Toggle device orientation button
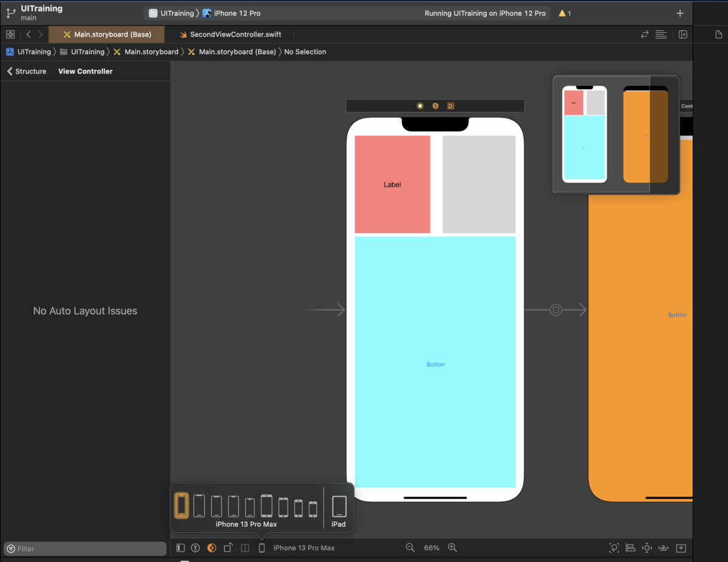Image resolution: width=728 pixels, height=562 pixels. (x=228, y=547)
